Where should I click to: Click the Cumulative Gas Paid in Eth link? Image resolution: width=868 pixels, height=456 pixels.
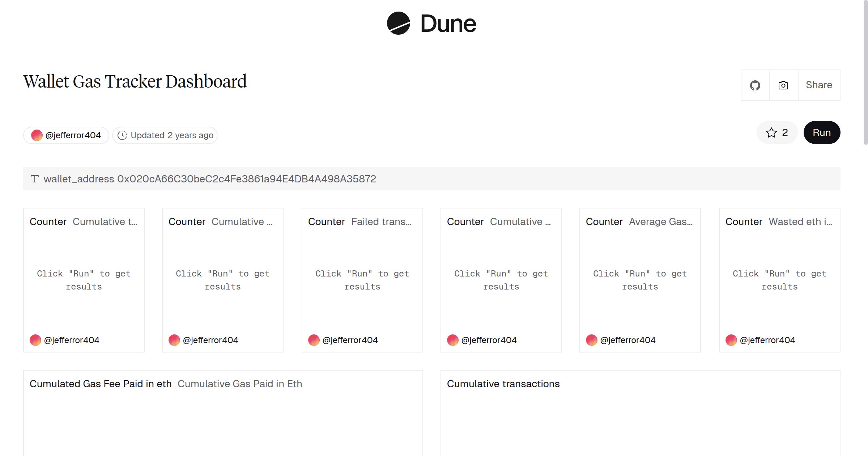pos(240,384)
